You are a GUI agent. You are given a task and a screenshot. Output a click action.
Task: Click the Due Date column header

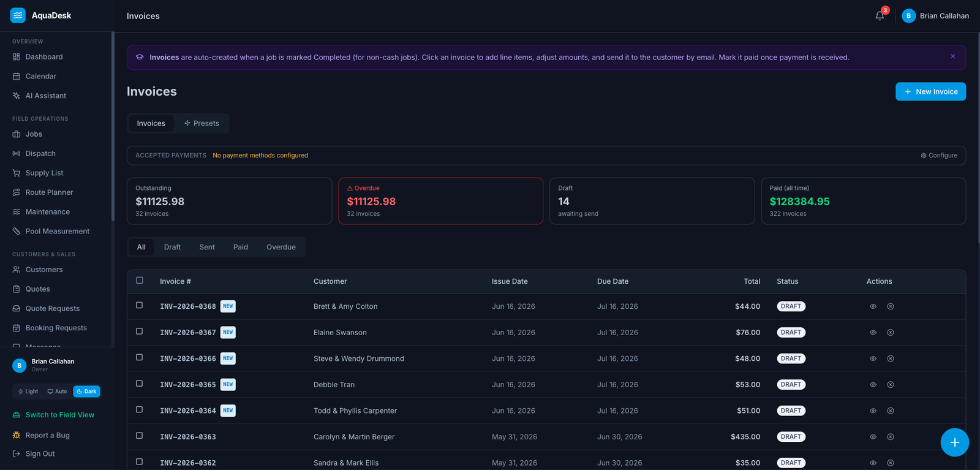click(612, 281)
